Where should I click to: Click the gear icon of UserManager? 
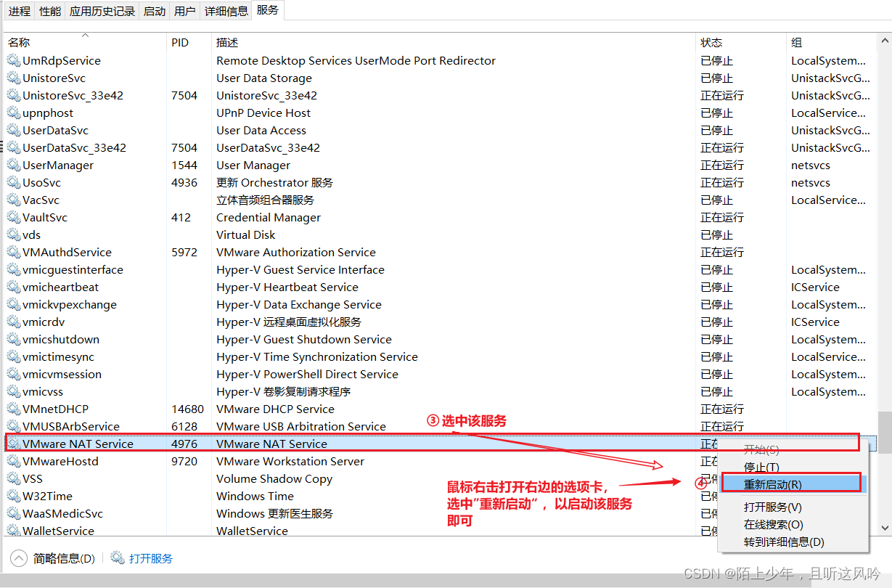pos(14,166)
